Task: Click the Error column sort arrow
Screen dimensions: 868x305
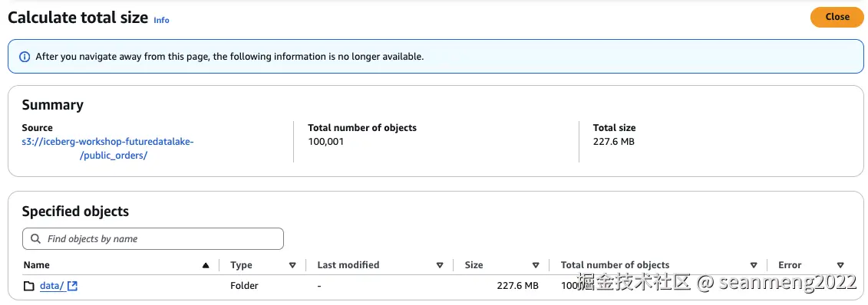Action: [840, 265]
